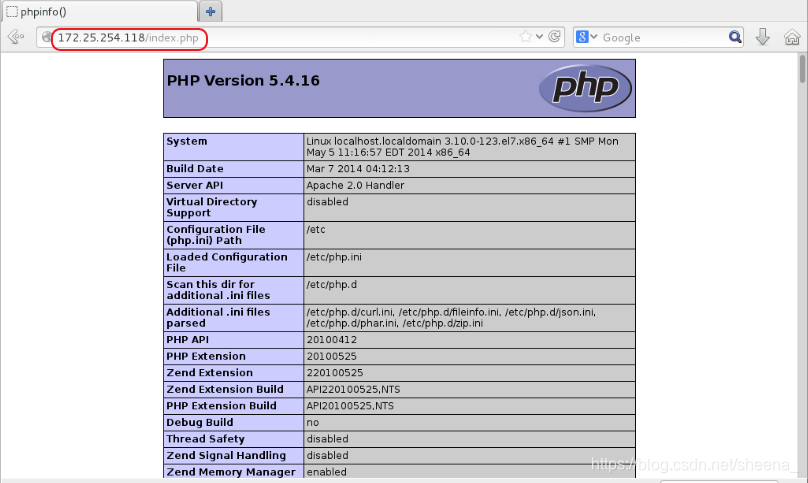Viewport: 808px width, 483px height.
Task: Select 'Additional .ini files parsed' label
Action: (x=218, y=318)
